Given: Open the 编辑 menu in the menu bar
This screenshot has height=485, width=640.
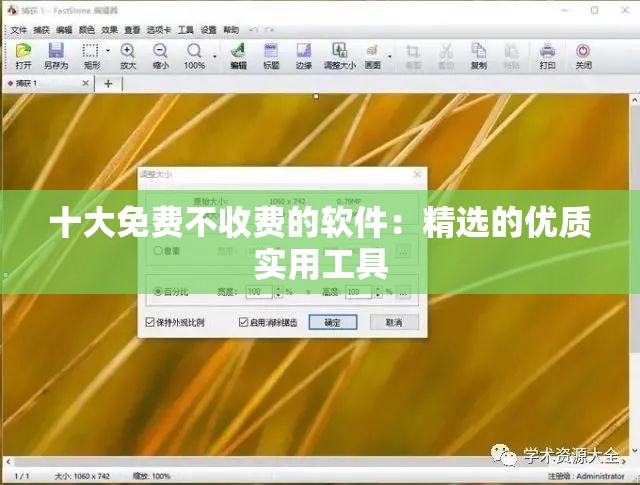Looking at the screenshot, I should (x=64, y=30).
